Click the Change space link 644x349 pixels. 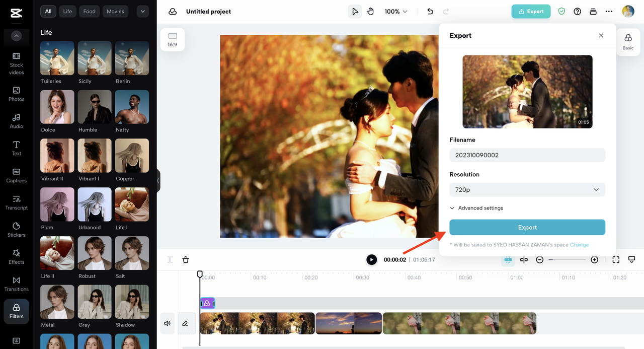click(579, 245)
